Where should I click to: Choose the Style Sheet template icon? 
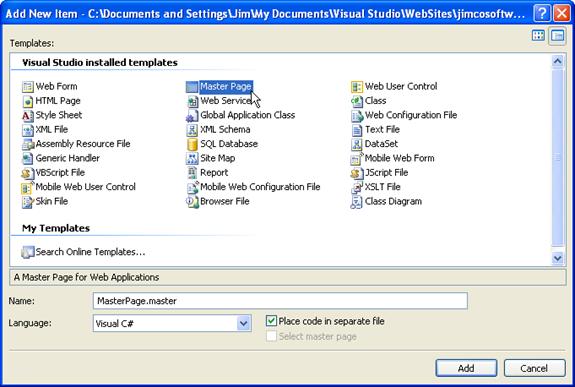pyautogui.click(x=28, y=115)
